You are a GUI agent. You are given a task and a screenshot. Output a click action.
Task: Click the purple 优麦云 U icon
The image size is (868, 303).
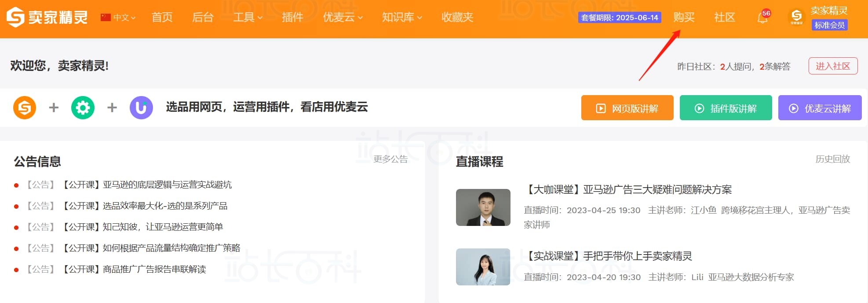[141, 107]
